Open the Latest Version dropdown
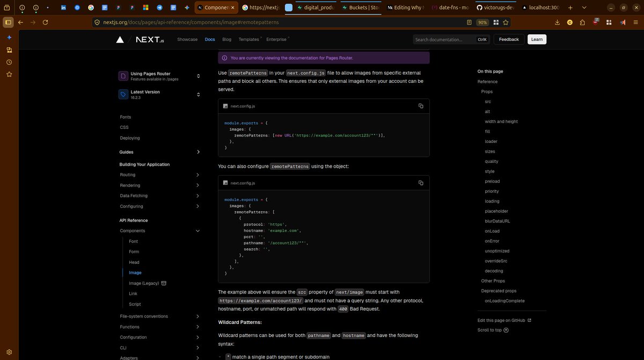Viewport: 644px width, 360px height. point(160,94)
